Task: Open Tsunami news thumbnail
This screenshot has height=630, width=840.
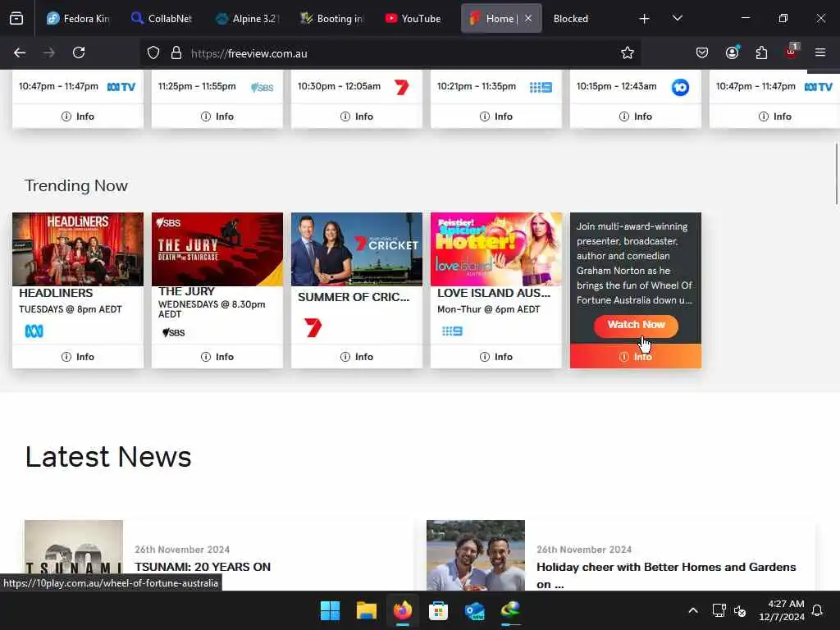Action: pos(73,555)
